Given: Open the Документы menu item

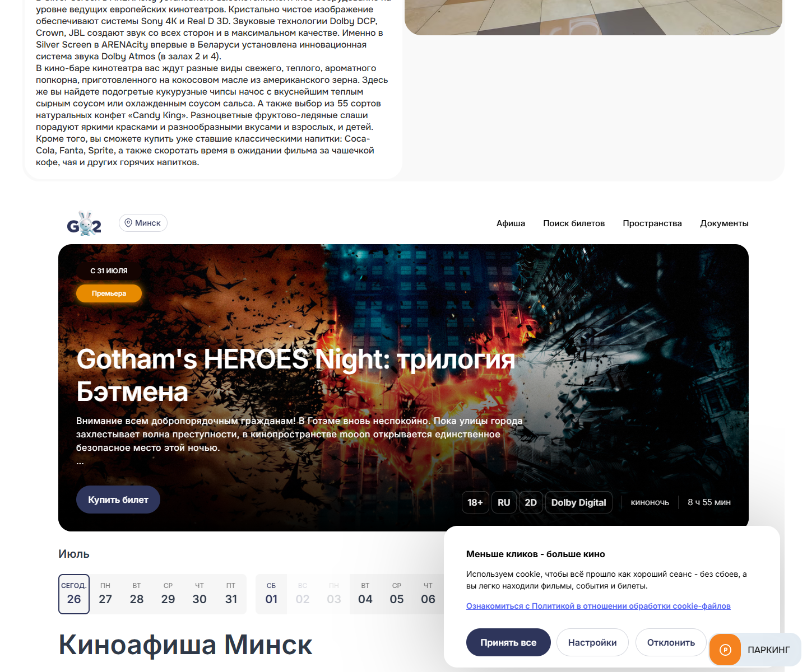Looking at the screenshot, I should click(724, 223).
